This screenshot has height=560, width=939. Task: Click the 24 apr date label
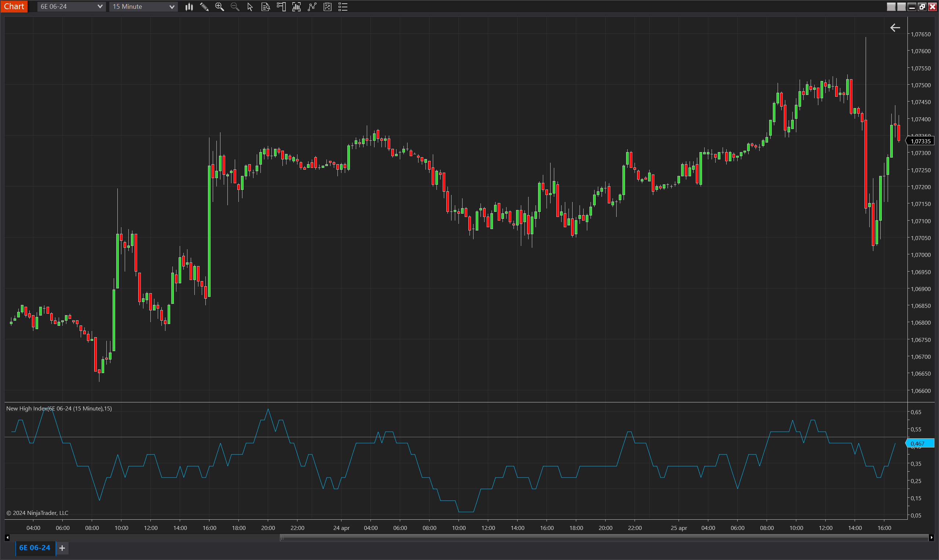[x=341, y=528]
